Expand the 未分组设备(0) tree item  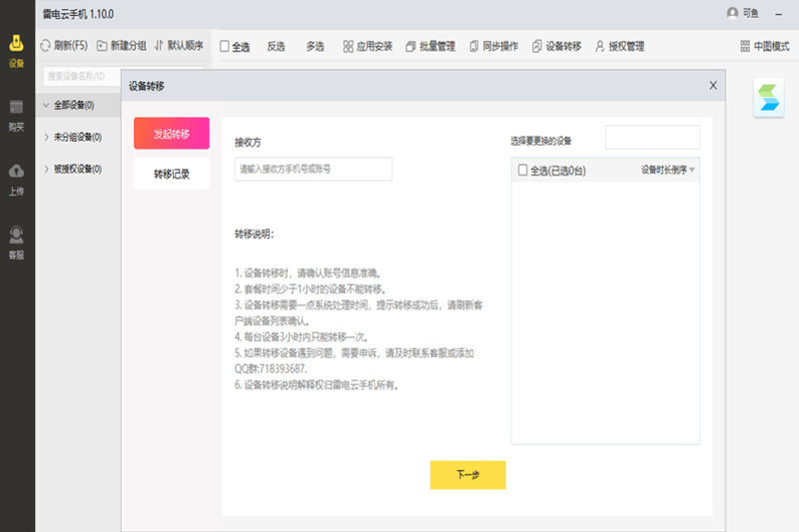pos(47,137)
